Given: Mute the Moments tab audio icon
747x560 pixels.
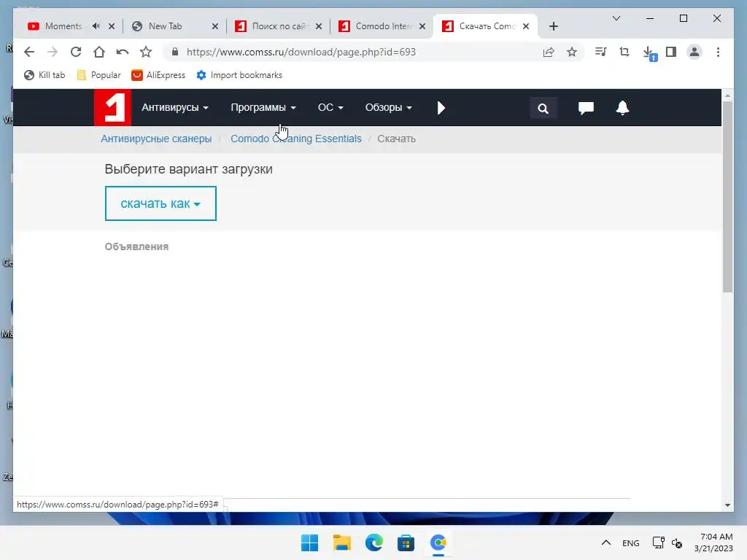Looking at the screenshot, I should click(96, 26).
